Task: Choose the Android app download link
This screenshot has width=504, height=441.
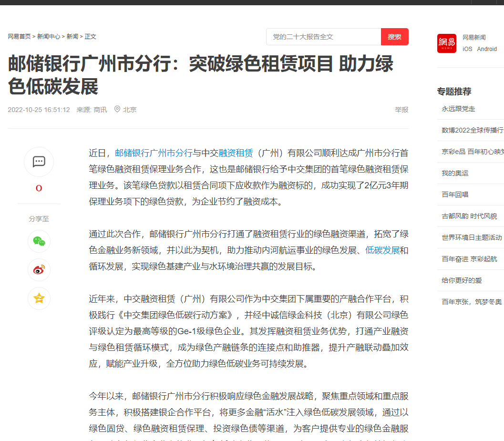Action: pyautogui.click(x=487, y=49)
